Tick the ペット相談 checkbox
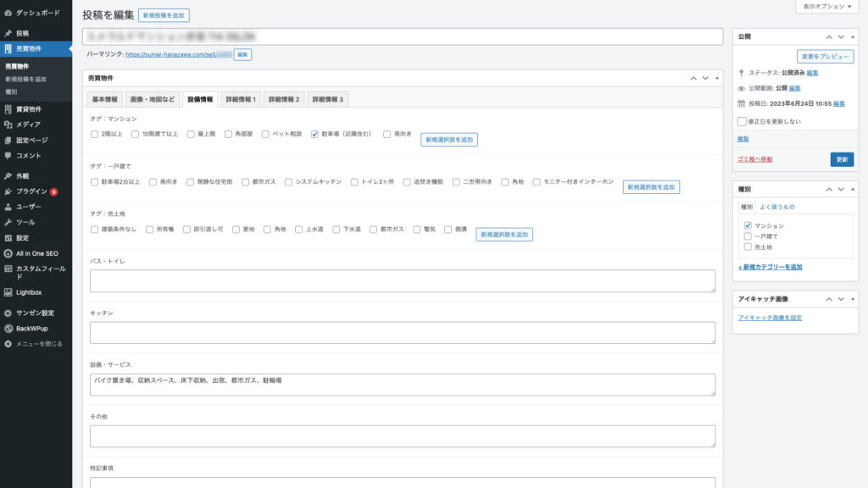This screenshot has width=868, height=488. tap(265, 134)
